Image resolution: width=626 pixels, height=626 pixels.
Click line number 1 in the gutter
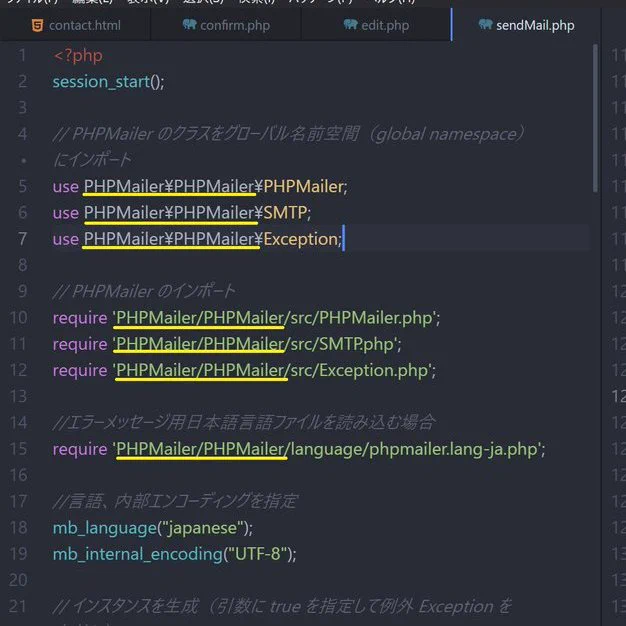pos(22,55)
